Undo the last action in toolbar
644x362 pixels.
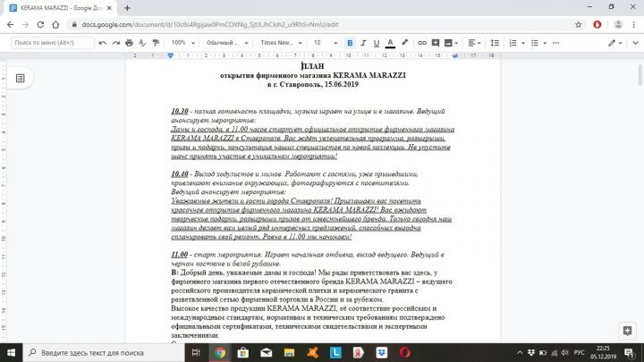coord(103,43)
